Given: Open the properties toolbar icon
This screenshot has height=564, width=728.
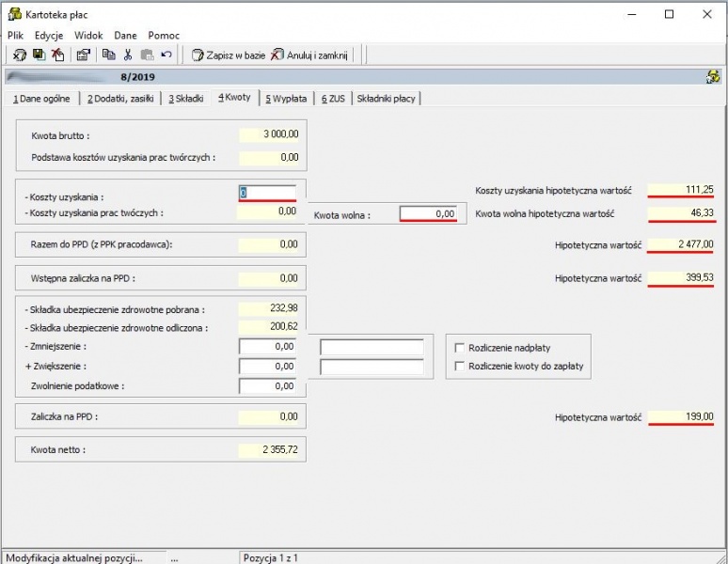Looking at the screenshot, I should pos(83,55).
